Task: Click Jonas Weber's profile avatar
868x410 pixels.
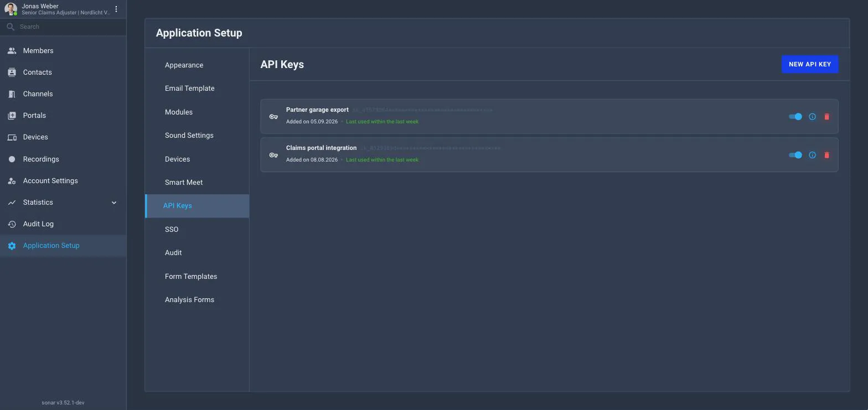Action: click(x=11, y=9)
